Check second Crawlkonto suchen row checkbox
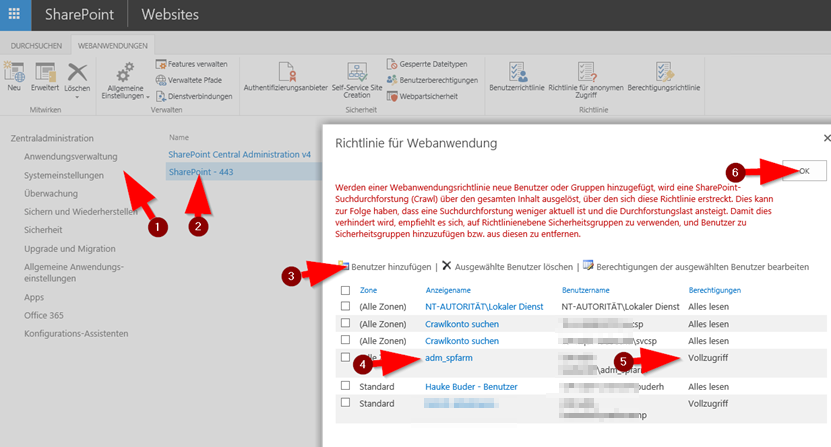Viewport: 831px width, 447px height. tap(346, 339)
